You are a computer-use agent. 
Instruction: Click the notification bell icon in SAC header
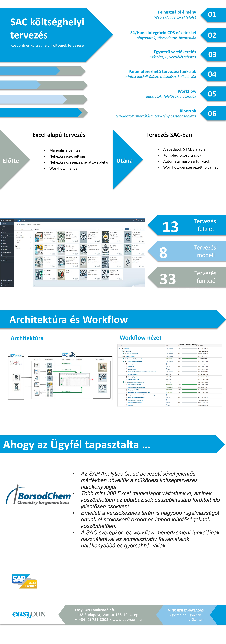pyautogui.click(x=136, y=221)
